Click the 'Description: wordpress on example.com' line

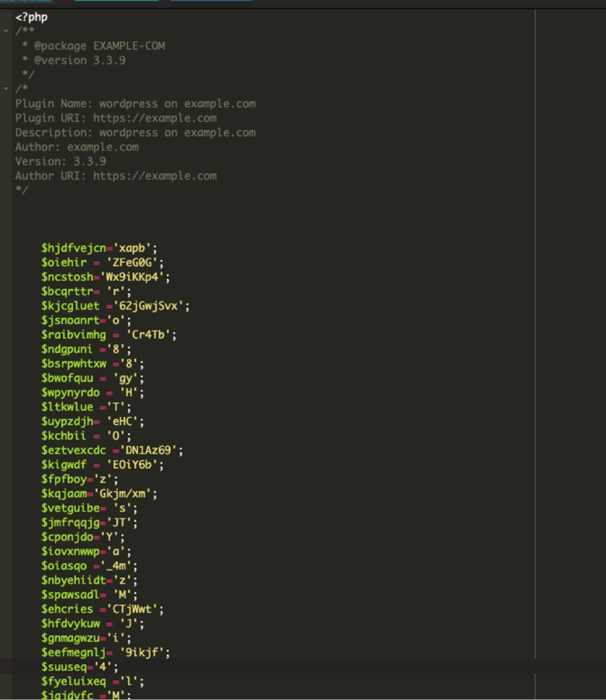click(x=135, y=133)
